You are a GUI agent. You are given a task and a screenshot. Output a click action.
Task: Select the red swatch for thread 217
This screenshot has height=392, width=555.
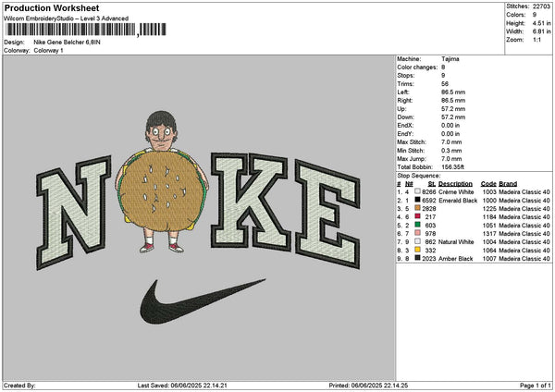pyautogui.click(x=417, y=217)
